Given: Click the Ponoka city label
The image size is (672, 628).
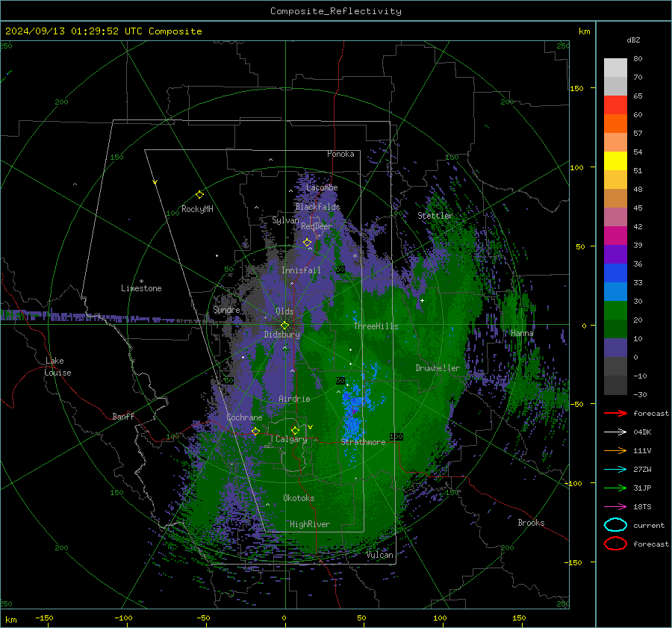Looking at the screenshot, I should [x=340, y=154].
